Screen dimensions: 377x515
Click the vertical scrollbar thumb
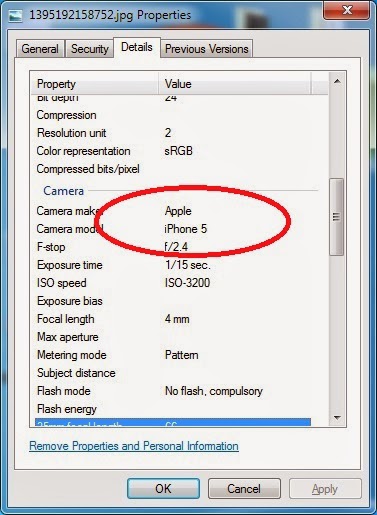(337, 217)
